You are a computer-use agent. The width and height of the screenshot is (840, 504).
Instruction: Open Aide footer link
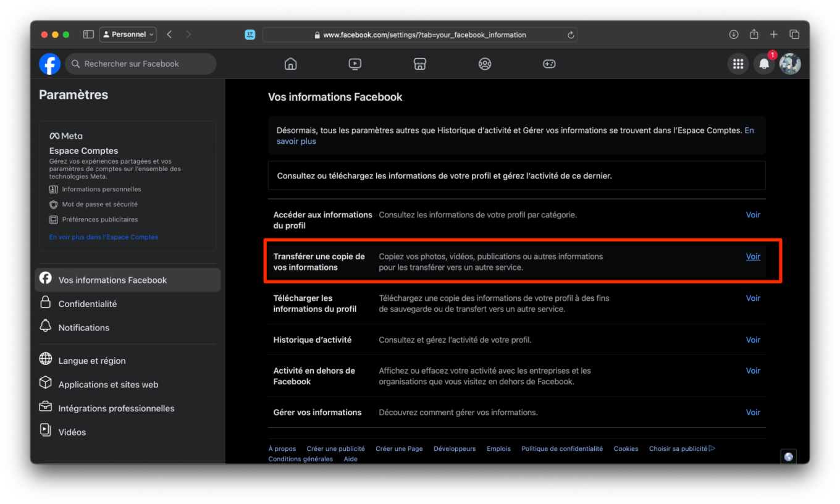(x=350, y=459)
